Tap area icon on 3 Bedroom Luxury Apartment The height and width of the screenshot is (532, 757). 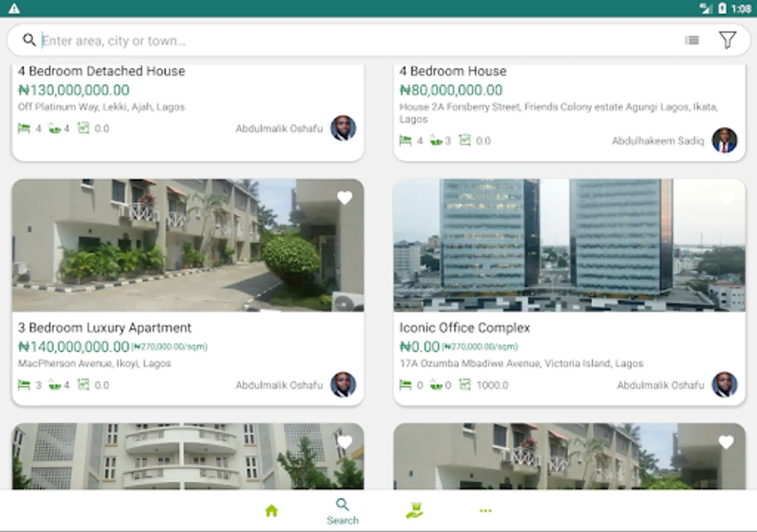[83, 385]
